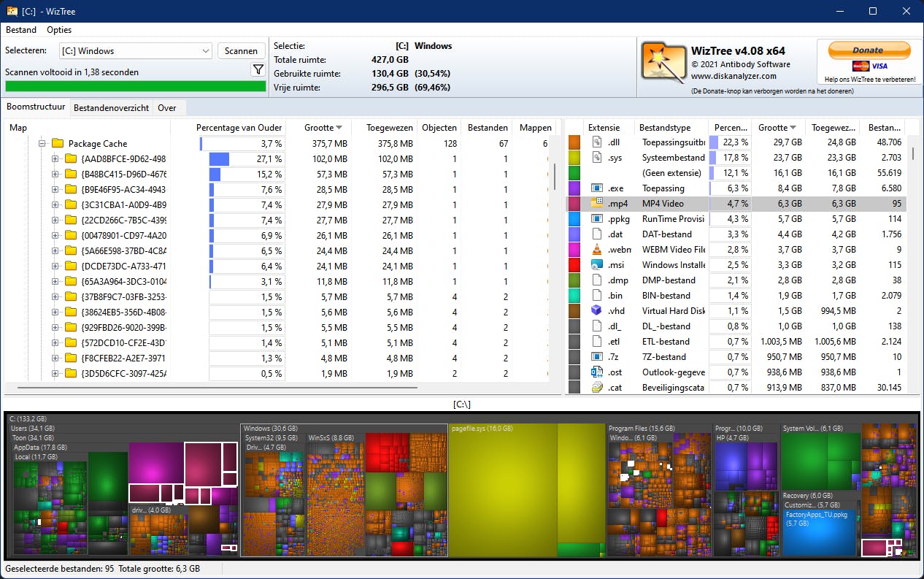924x579 pixels.
Task: Expand the {B9E46F95-AC34 folder node
Action: 55,190
